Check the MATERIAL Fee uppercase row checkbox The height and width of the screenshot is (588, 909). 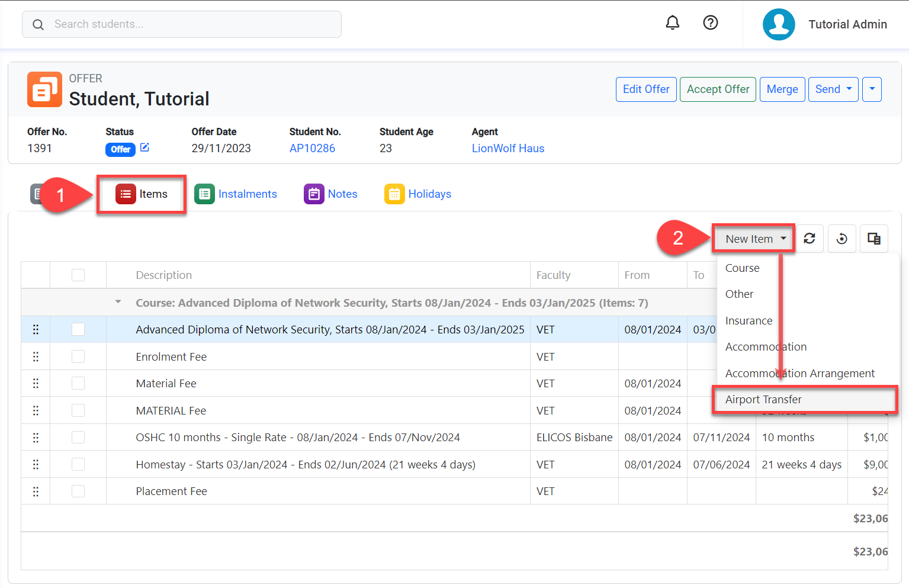(78, 410)
